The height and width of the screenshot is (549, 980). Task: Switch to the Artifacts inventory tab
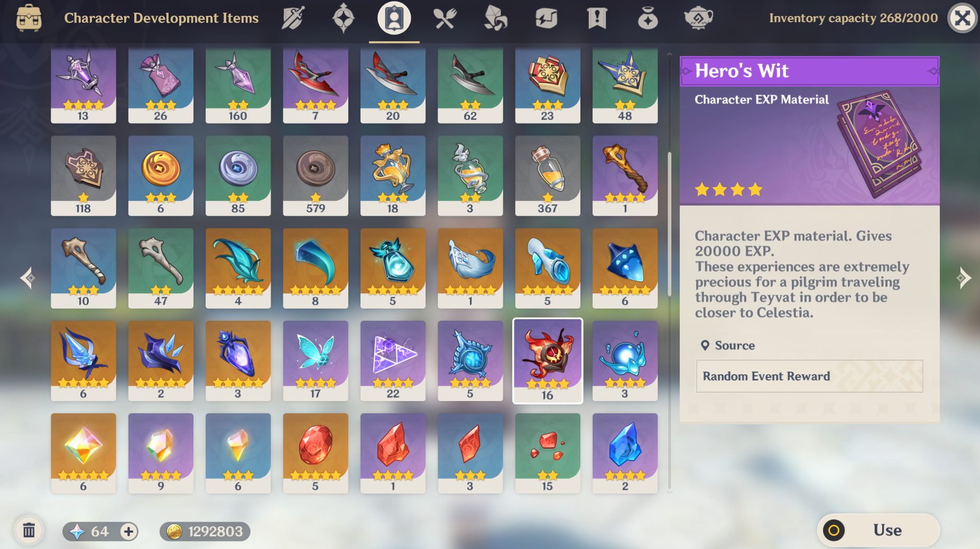tap(343, 18)
